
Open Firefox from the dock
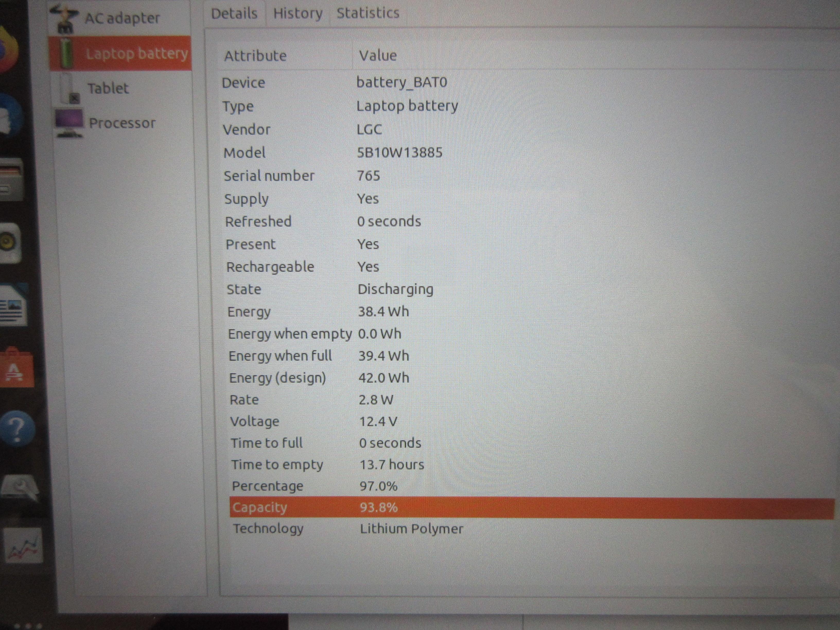8,49
